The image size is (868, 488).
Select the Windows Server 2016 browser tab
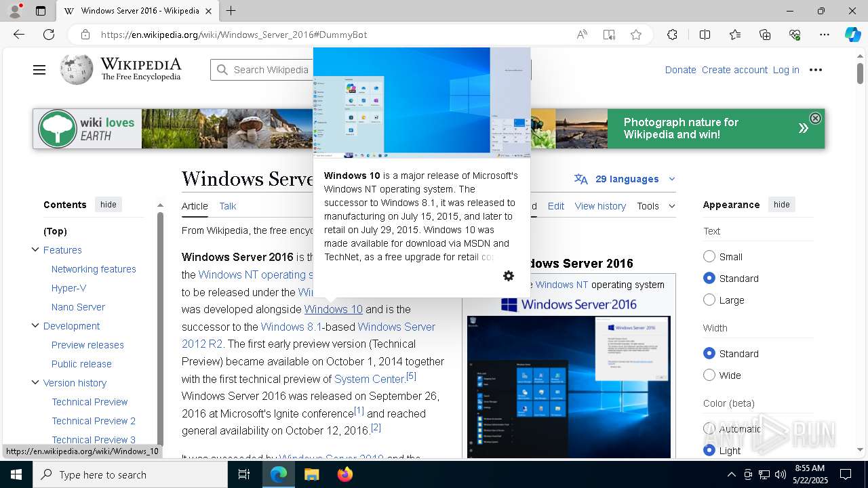click(x=136, y=11)
